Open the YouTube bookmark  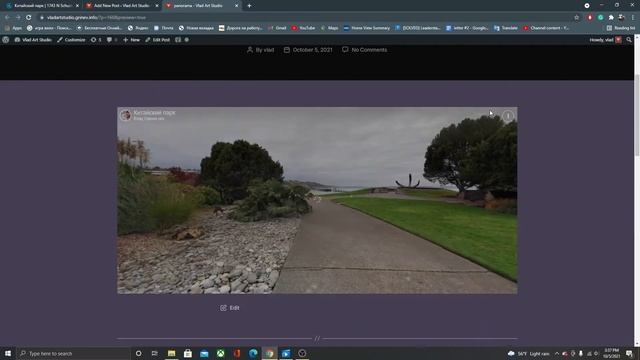pyautogui.click(x=303, y=28)
